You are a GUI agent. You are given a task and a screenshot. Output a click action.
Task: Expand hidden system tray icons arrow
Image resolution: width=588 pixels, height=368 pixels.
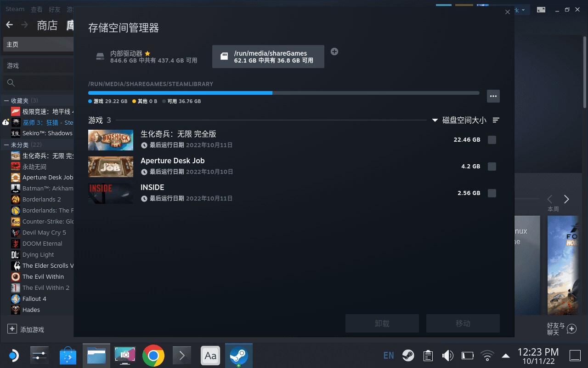[x=506, y=355]
